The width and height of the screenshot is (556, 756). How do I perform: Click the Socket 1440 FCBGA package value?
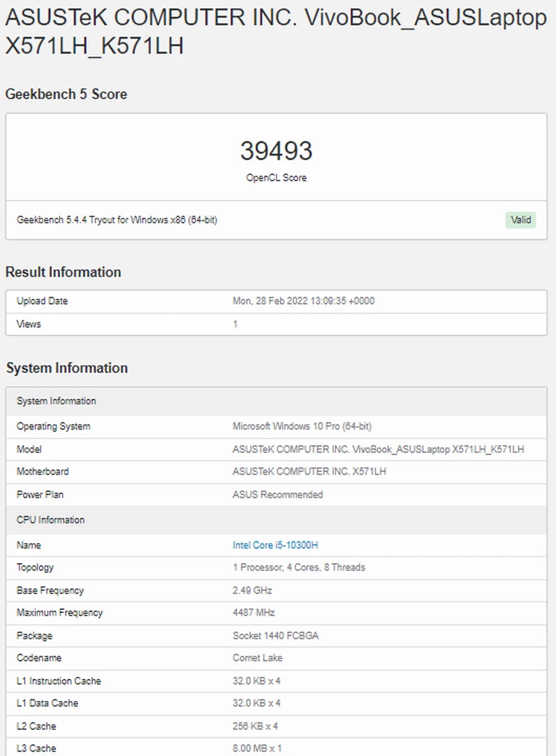275,635
